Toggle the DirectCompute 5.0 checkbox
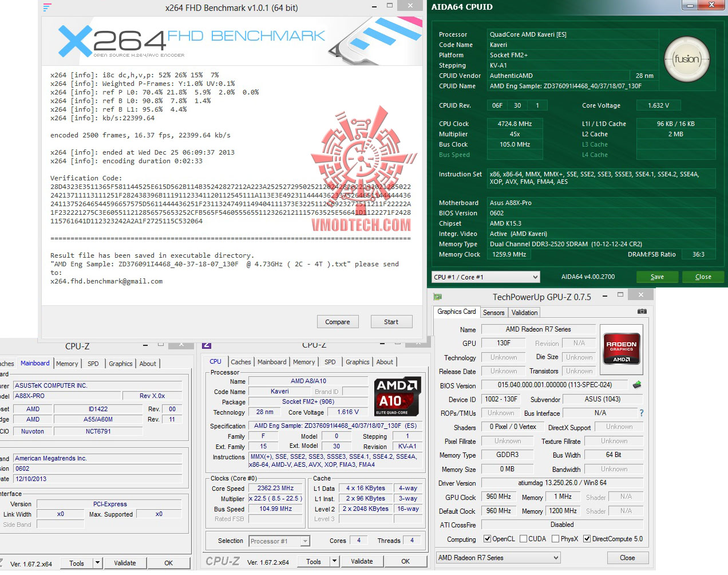The height and width of the screenshot is (575, 728). (587, 539)
